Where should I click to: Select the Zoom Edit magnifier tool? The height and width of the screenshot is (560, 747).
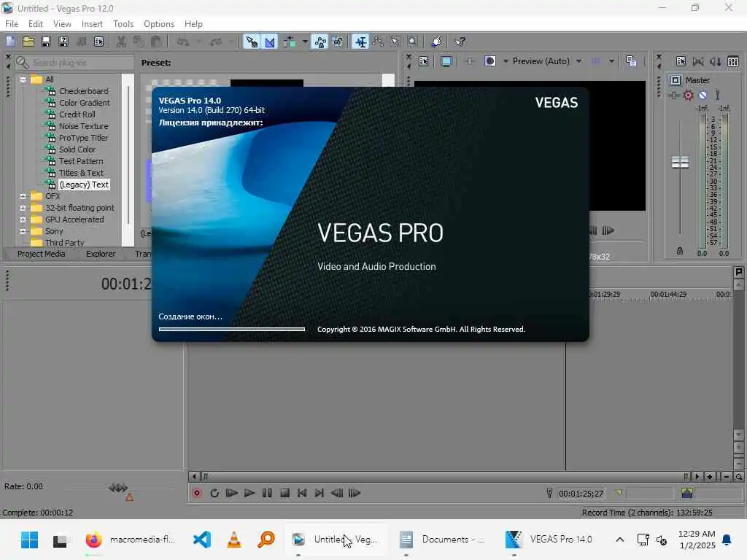pos(413,42)
